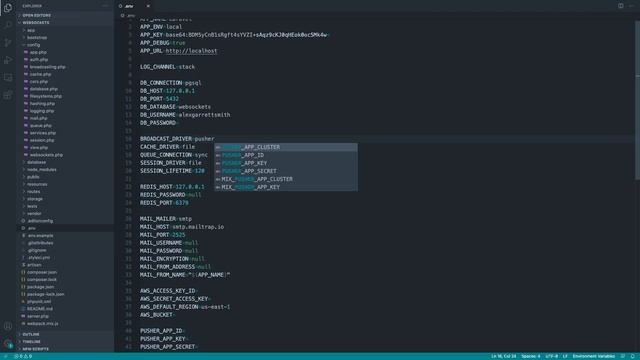Screen dimensions: 640x360
Task: Click the LF end-of-line indicator
Action: click(565, 356)
